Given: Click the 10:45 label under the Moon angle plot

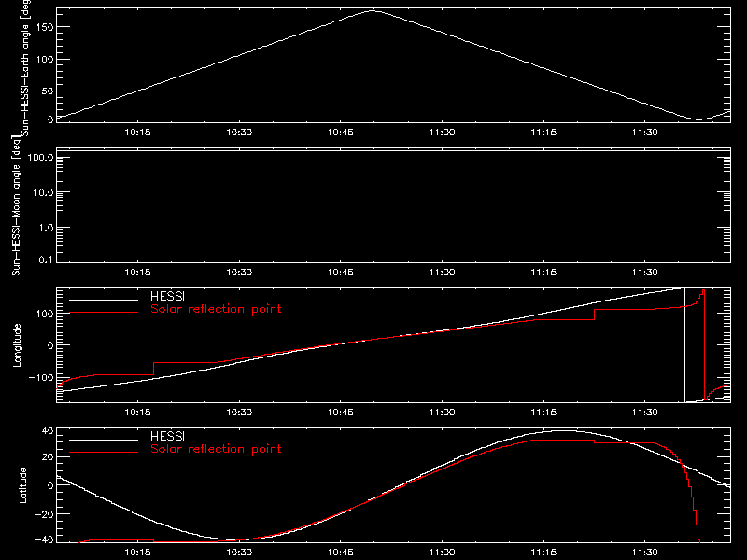Looking at the screenshot, I should point(341,273).
